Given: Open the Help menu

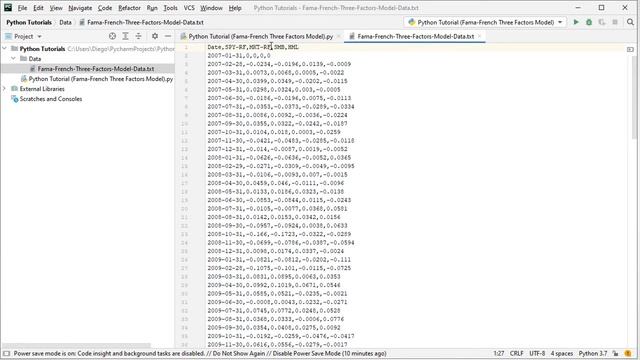Looking at the screenshot, I should (x=235, y=8).
